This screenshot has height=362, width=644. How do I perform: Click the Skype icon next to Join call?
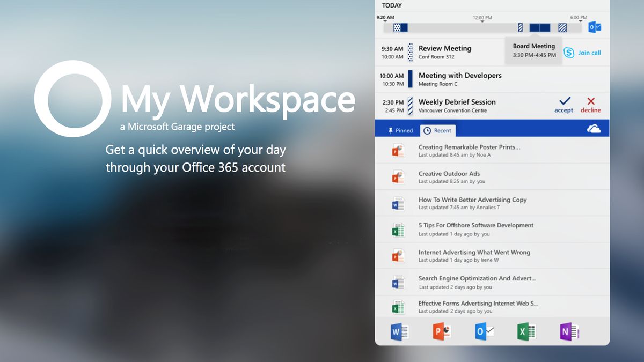[x=569, y=53]
